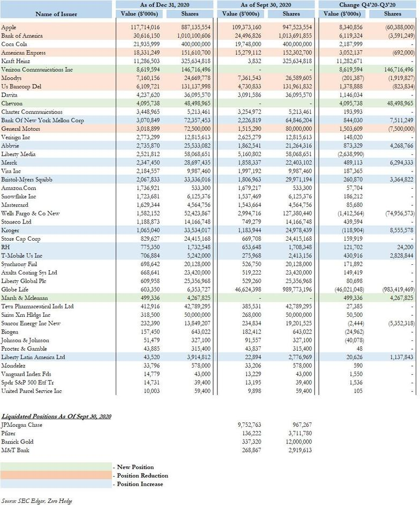Click 'Axalta Coating Sys Ltd' issuer name
The width and height of the screenshot is (420, 505).
point(29,272)
